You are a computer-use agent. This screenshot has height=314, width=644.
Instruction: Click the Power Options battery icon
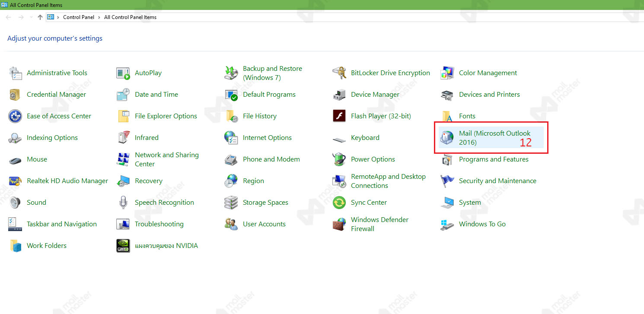339,159
